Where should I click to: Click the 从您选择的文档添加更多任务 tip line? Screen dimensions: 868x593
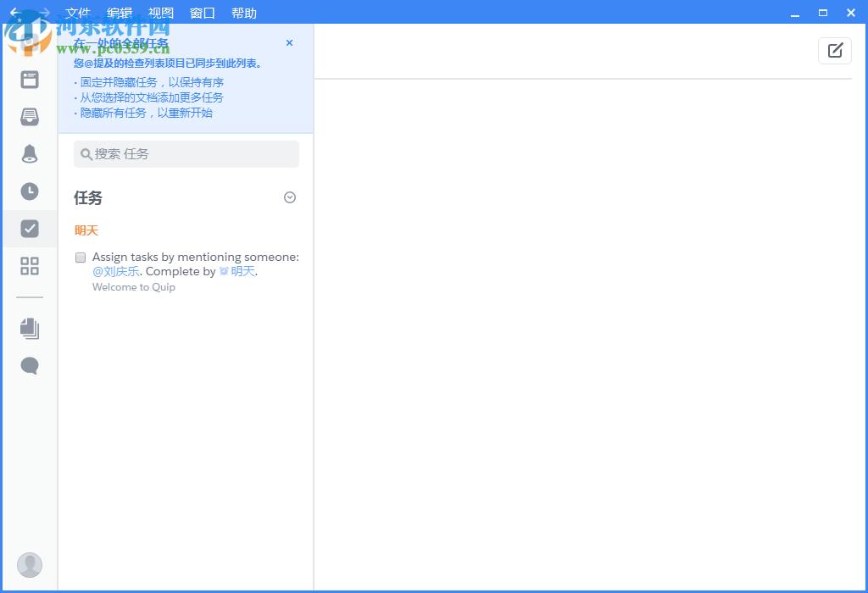[x=149, y=97]
